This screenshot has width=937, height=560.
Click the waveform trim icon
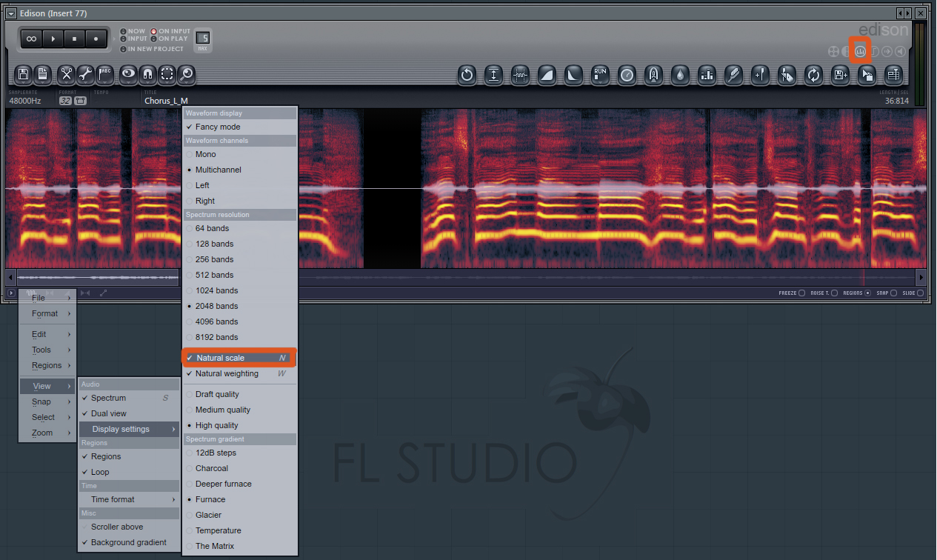pyautogui.click(x=521, y=74)
